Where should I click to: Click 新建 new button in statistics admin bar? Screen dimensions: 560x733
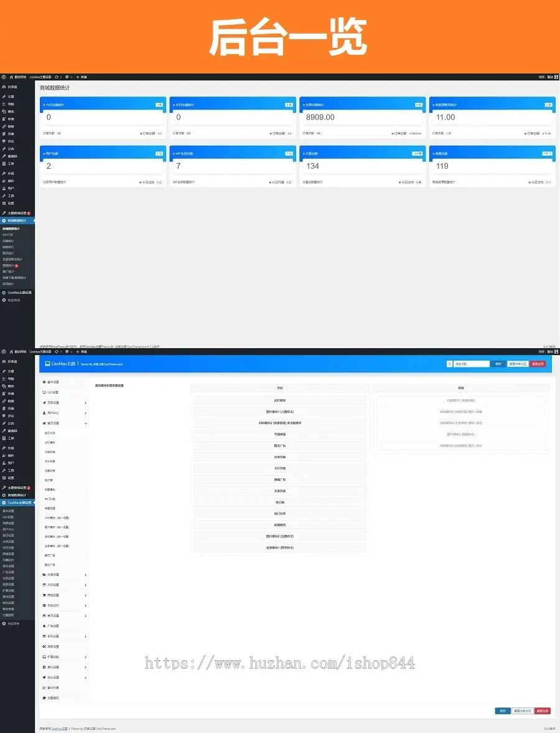pos(82,77)
